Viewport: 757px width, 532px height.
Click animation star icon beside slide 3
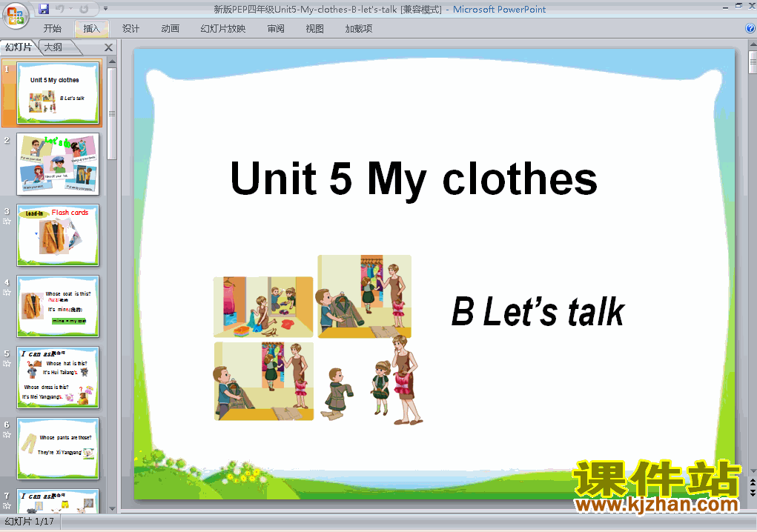[x=7, y=222]
